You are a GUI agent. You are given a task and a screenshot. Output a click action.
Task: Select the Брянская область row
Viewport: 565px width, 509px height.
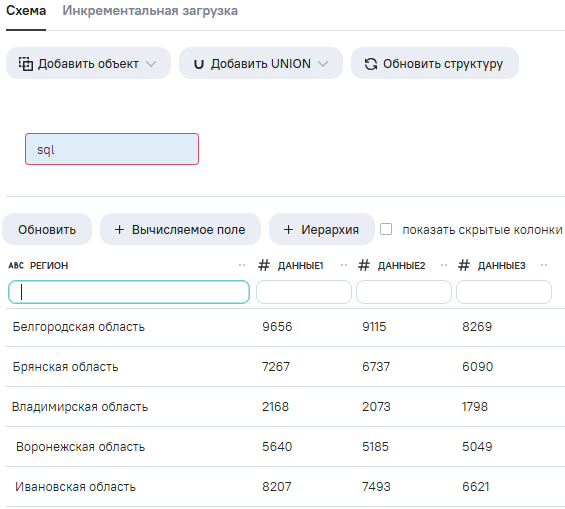(285, 367)
